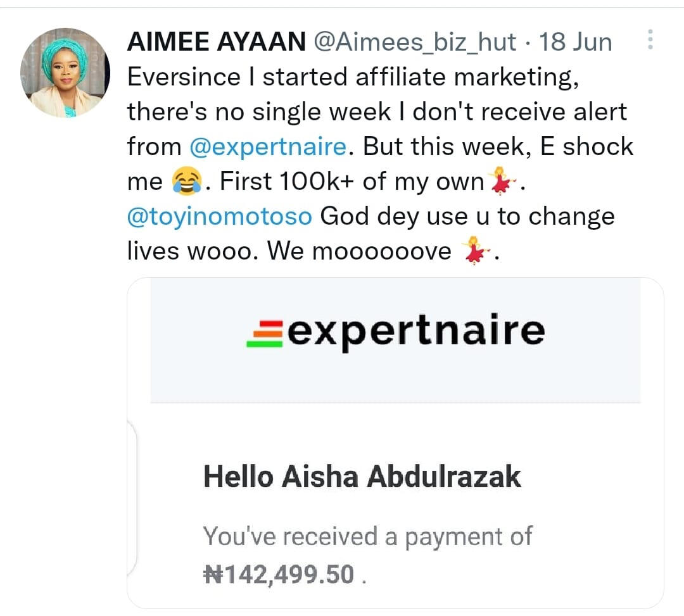Click the expertnaire wordmark in the image
The height and width of the screenshot is (616, 684).
coord(415,330)
